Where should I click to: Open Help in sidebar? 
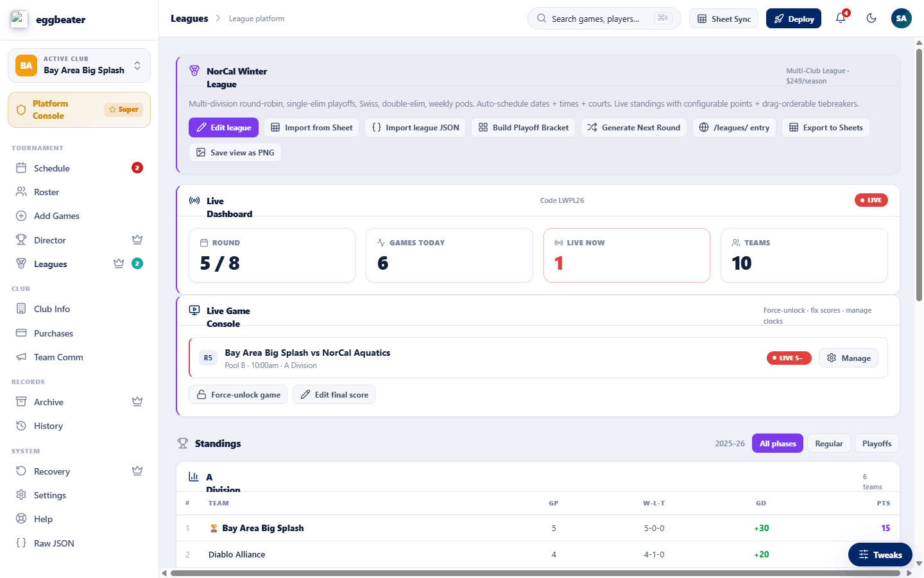[79, 519]
